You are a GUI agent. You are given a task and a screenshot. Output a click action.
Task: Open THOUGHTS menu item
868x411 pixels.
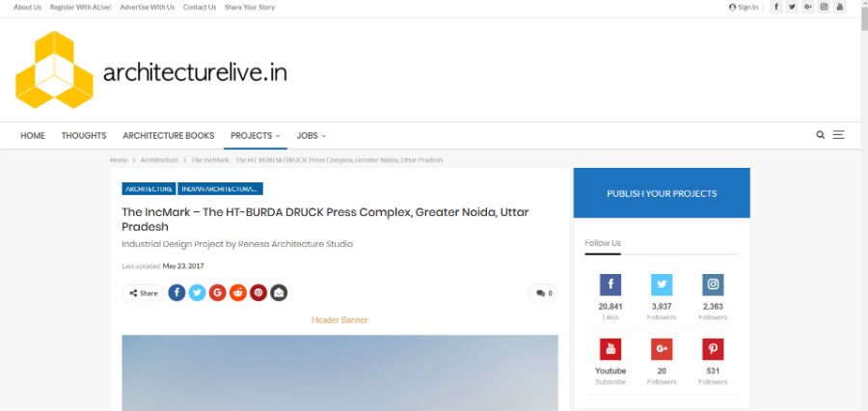click(84, 136)
